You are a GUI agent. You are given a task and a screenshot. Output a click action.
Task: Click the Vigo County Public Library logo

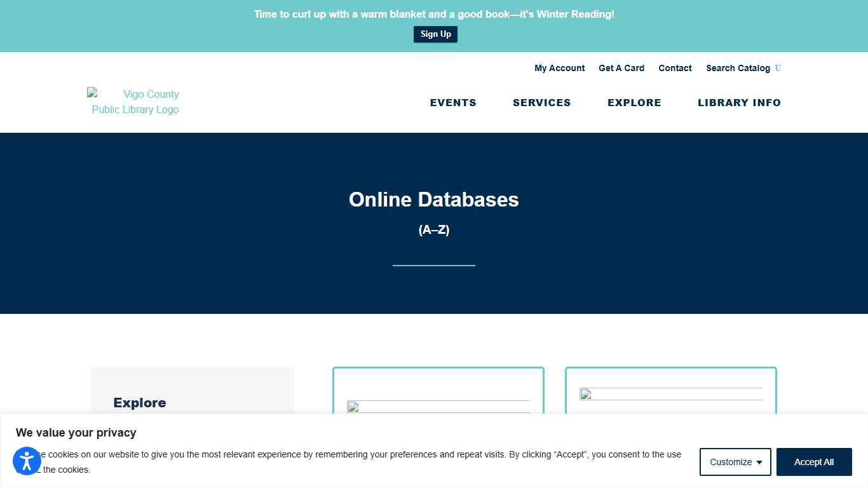[133, 102]
